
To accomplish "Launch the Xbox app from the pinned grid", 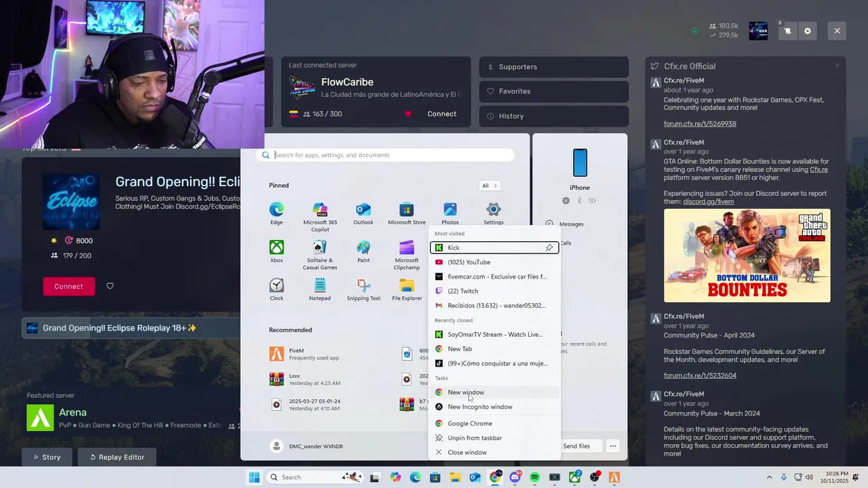I will [x=277, y=251].
